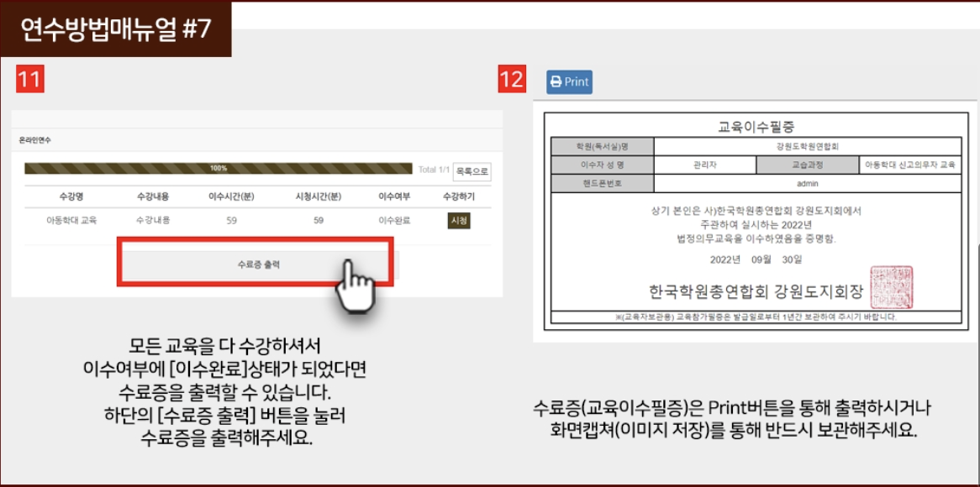Image resolution: width=980 pixels, height=487 pixels.
Task: Click the 100% striped progress bar
Action: pyautogui.click(x=219, y=169)
